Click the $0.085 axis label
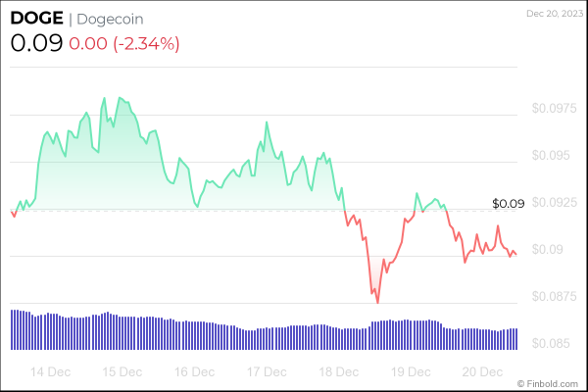The width and height of the screenshot is (588, 392). (550, 344)
